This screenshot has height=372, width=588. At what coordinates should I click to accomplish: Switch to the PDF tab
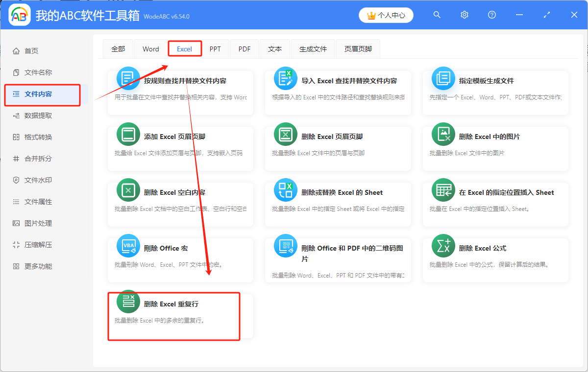[x=244, y=48]
